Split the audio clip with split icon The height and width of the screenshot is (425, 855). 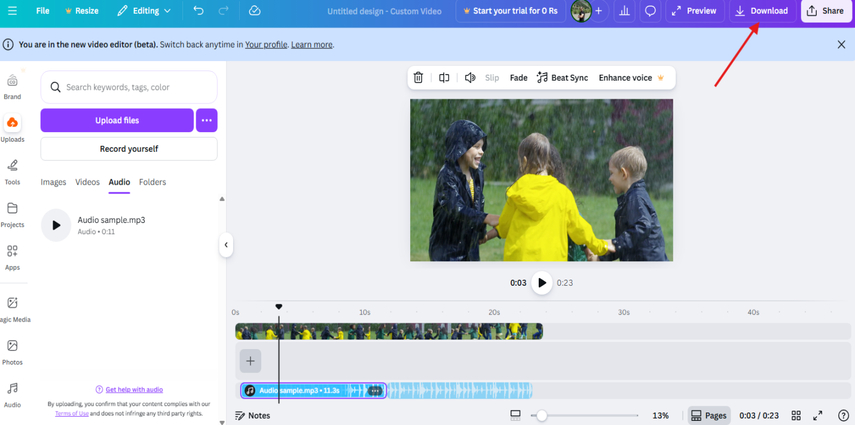click(444, 77)
